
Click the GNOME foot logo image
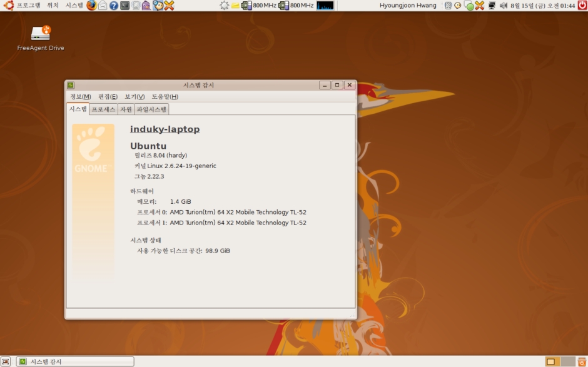(x=93, y=150)
